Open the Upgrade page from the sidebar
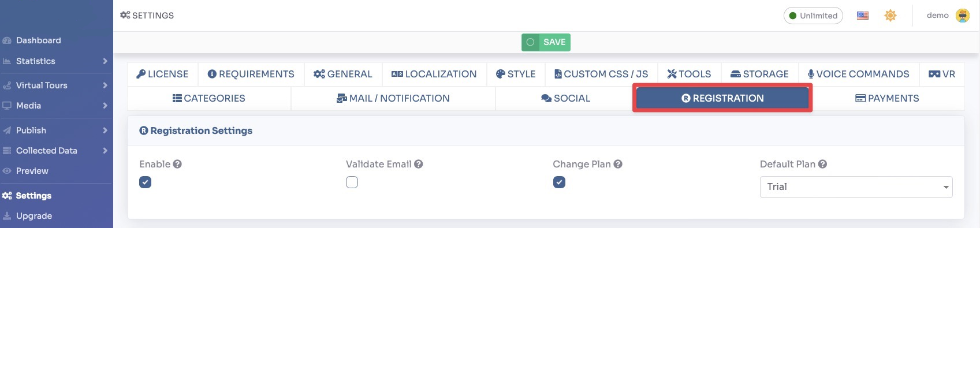This screenshot has width=980, height=388. (34, 215)
